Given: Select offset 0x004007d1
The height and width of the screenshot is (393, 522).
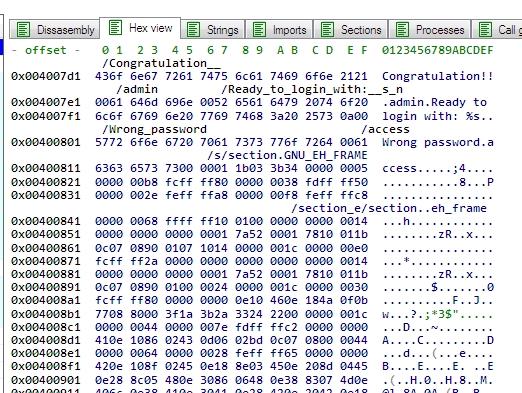Looking at the screenshot, I should pos(46,76).
